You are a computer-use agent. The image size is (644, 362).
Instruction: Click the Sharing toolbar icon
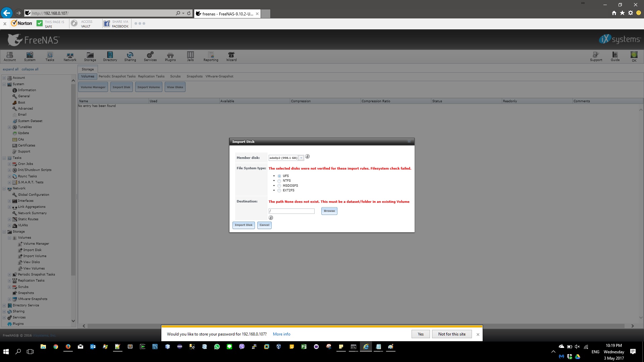pos(130,56)
